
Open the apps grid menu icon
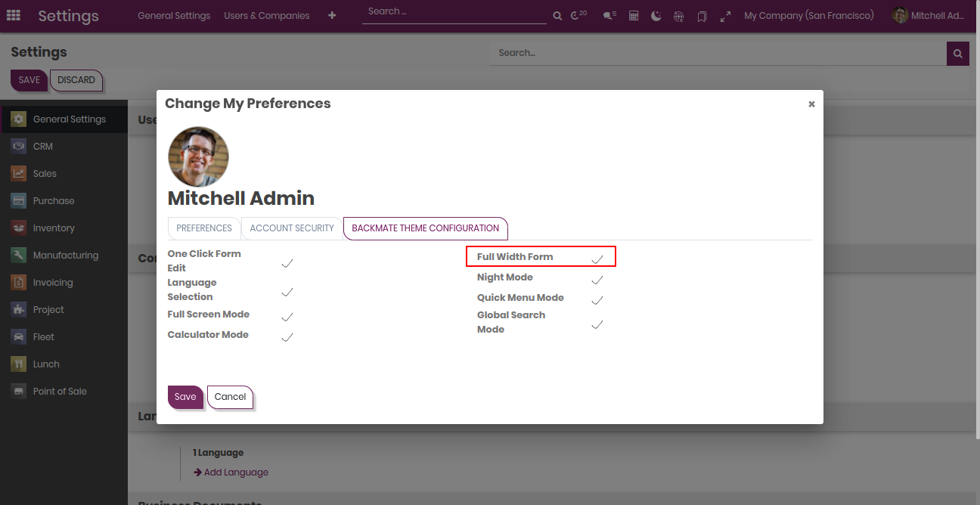[14, 15]
